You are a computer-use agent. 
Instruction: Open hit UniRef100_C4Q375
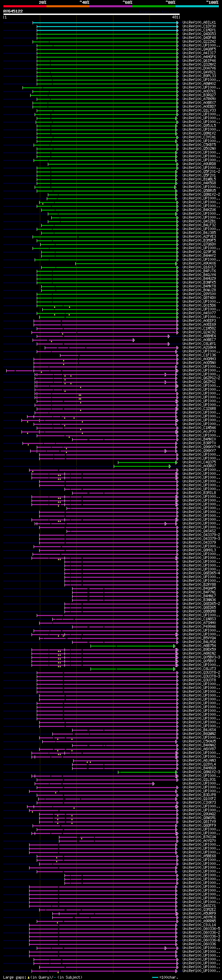click(x=199, y=462)
